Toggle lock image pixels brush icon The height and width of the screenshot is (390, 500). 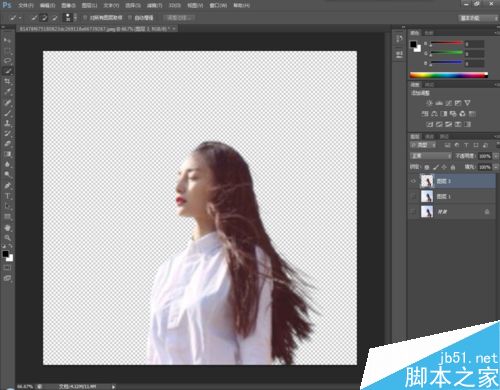pos(436,167)
